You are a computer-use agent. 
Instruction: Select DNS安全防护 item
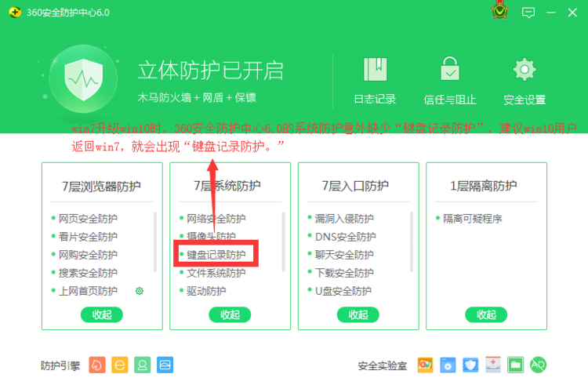[346, 236]
